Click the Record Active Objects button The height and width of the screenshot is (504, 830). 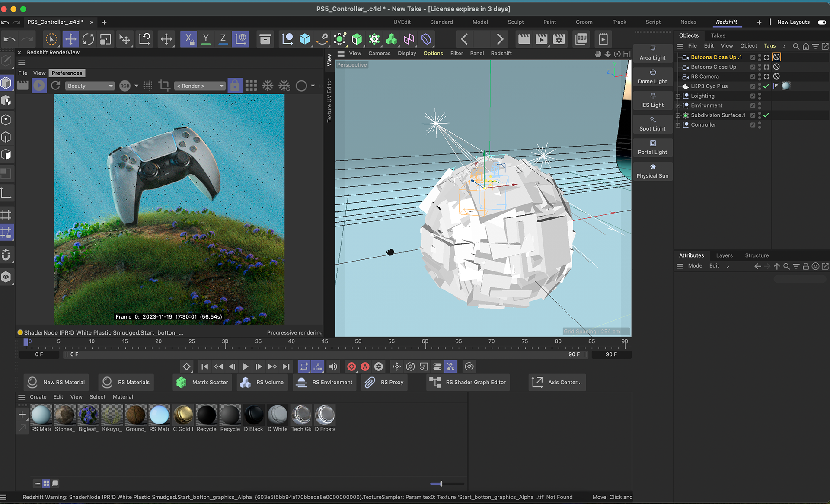point(351,367)
